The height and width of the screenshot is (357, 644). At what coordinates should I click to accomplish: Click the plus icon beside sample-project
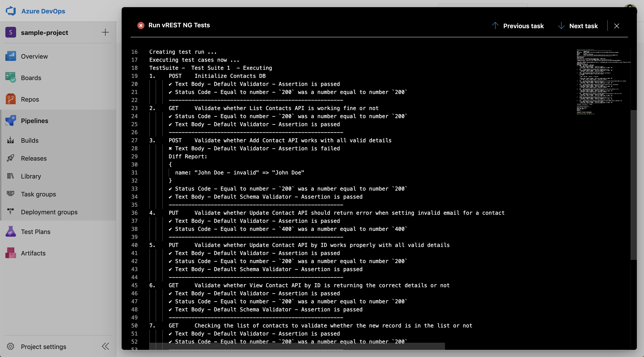click(105, 32)
